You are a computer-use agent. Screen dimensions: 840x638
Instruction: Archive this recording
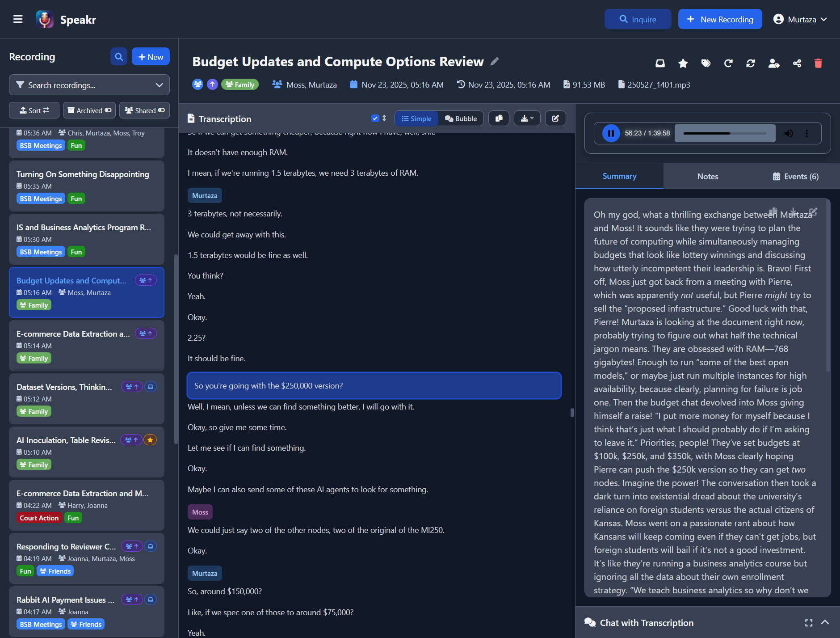tap(660, 63)
